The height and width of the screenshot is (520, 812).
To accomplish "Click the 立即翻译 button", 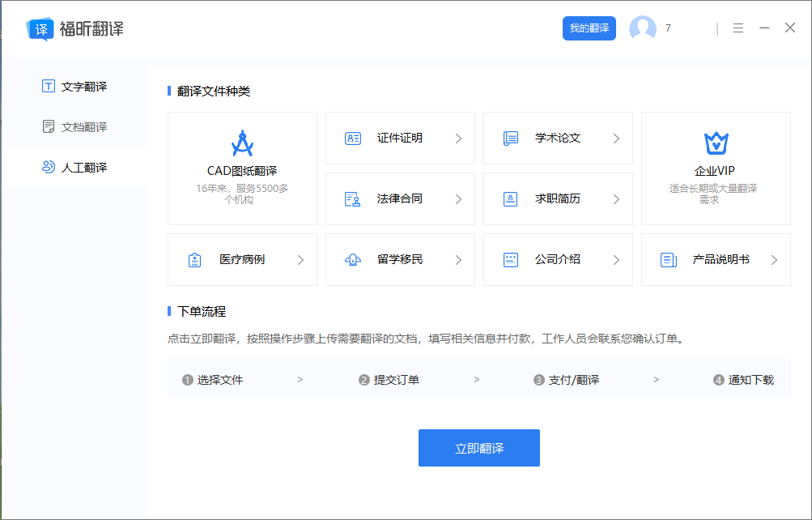I will [x=478, y=447].
